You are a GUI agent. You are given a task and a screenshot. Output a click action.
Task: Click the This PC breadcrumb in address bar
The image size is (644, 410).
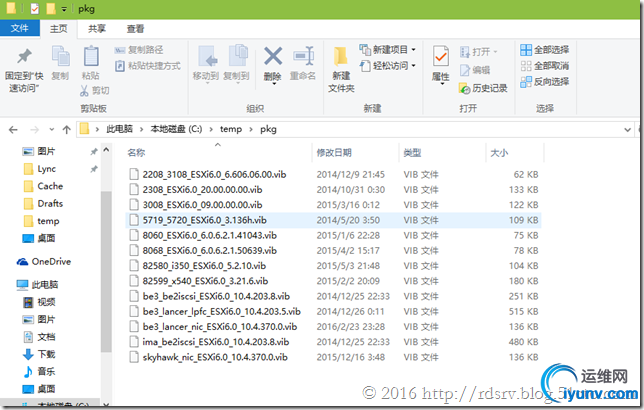click(119, 129)
